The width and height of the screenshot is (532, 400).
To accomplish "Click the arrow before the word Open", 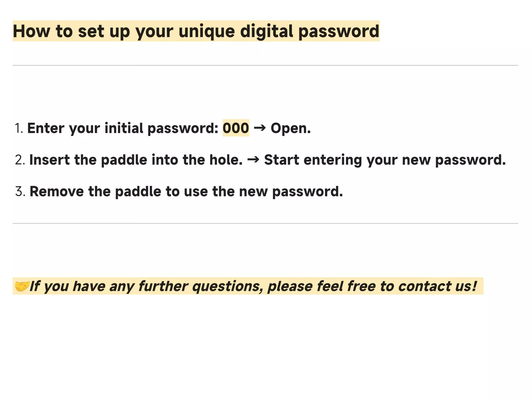I will [260, 128].
